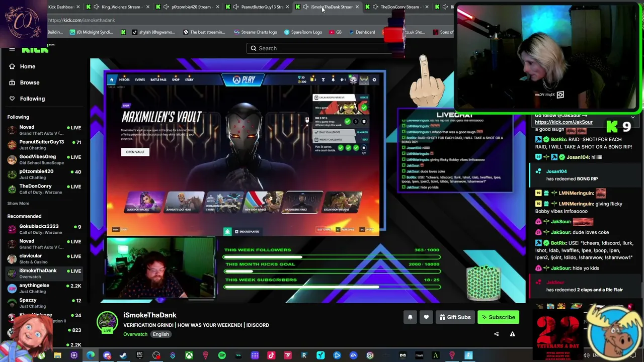Mute the PeanutButterGuy13 tab audio icon
The image size is (644, 362).
(236, 7)
